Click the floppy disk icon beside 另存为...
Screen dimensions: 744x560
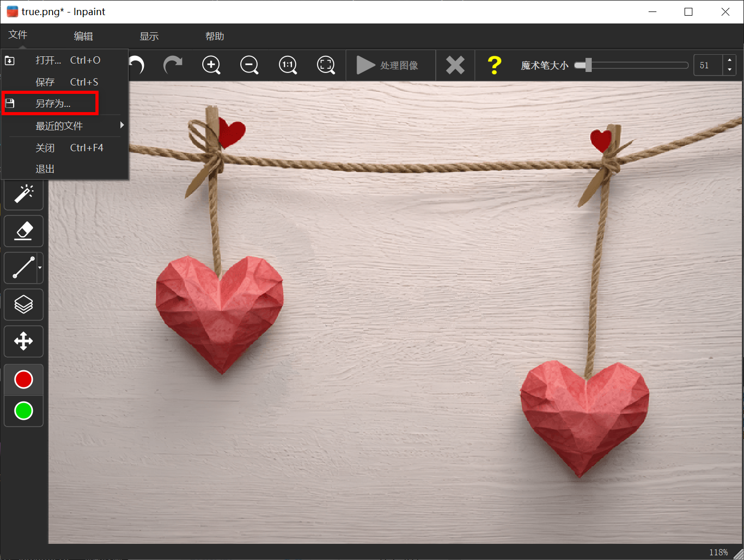coord(10,103)
